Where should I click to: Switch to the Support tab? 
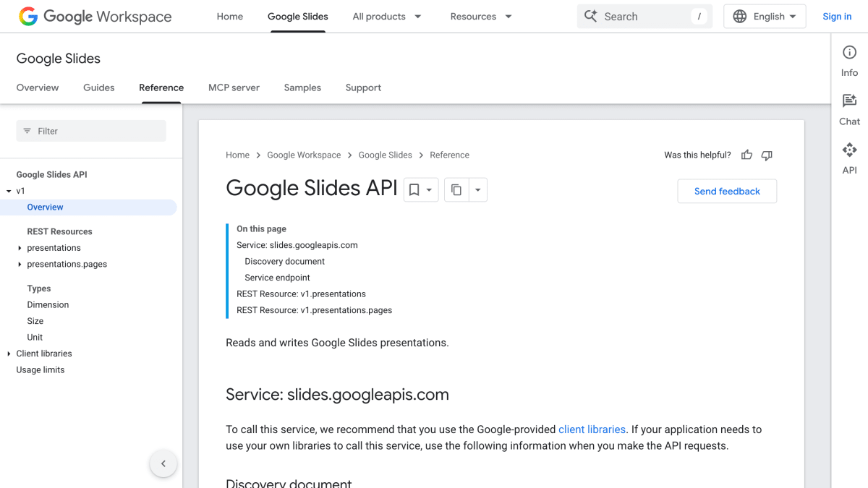pyautogui.click(x=363, y=87)
